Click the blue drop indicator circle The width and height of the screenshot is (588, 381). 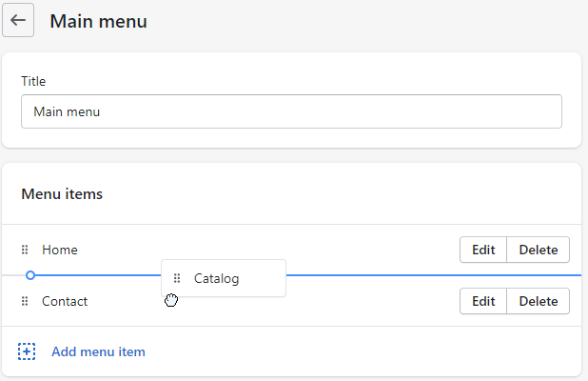[x=30, y=275]
